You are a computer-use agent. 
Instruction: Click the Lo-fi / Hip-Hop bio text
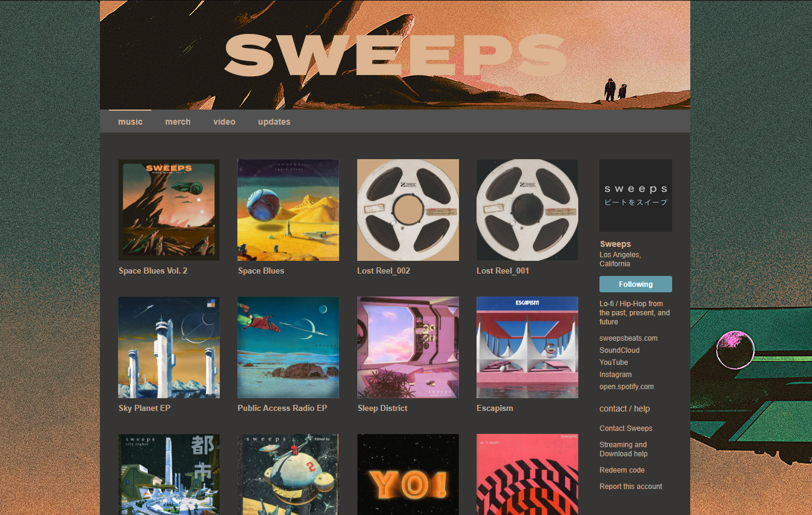pyautogui.click(x=635, y=313)
